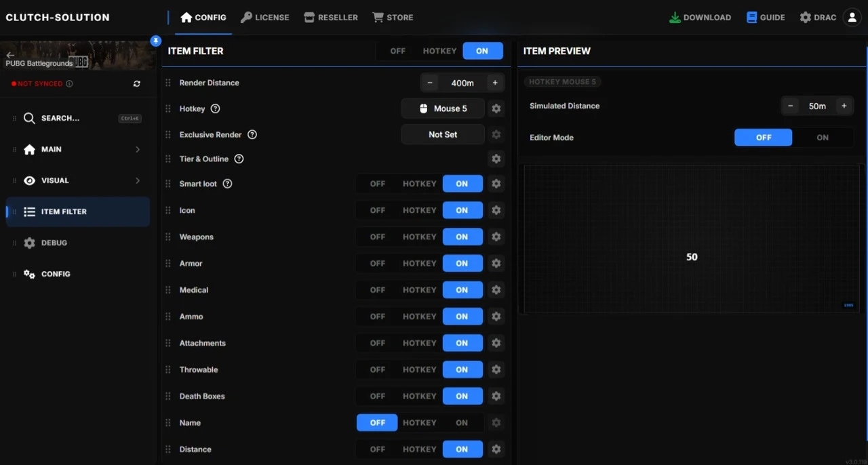Click the blue pin icon
The width and height of the screenshot is (868, 465).
pos(156,41)
